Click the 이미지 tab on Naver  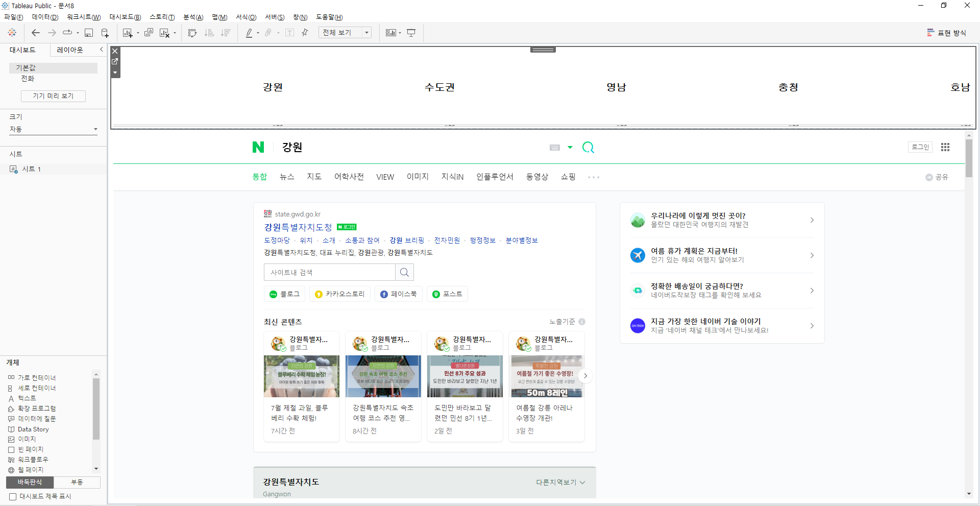point(418,177)
